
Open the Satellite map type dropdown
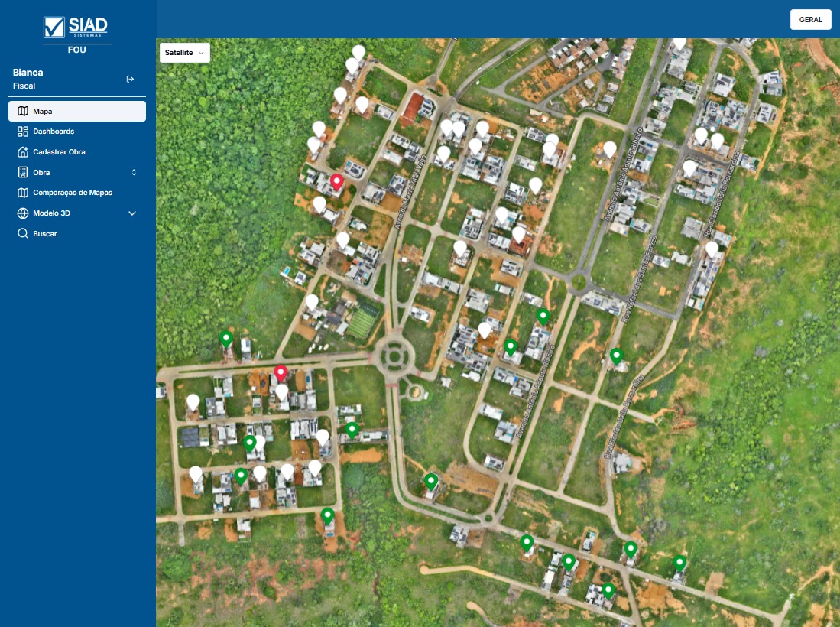tap(184, 53)
